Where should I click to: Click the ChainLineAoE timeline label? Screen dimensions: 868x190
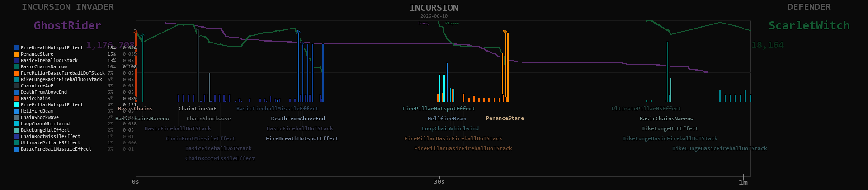[x=197, y=109]
